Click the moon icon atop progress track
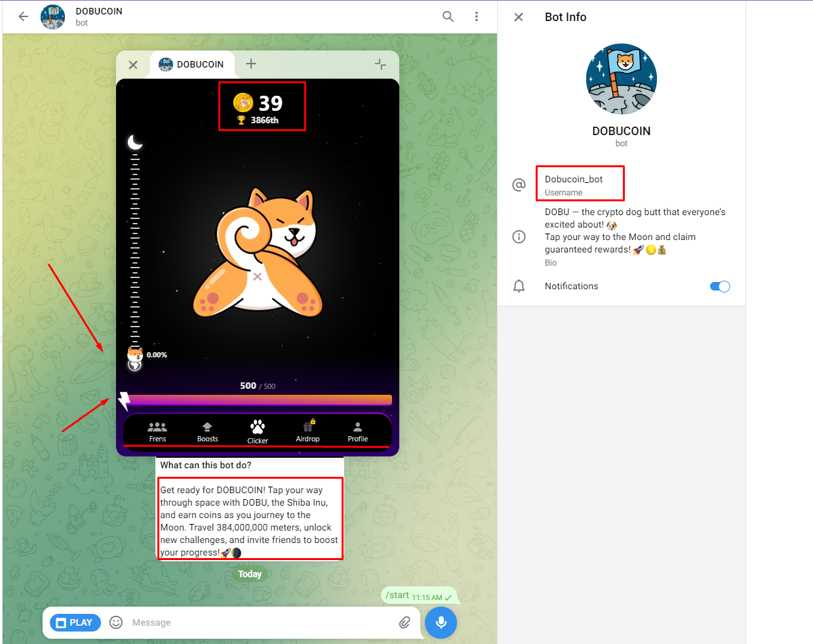Image resolution: width=813 pixels, height=644 pixels. 135,142
